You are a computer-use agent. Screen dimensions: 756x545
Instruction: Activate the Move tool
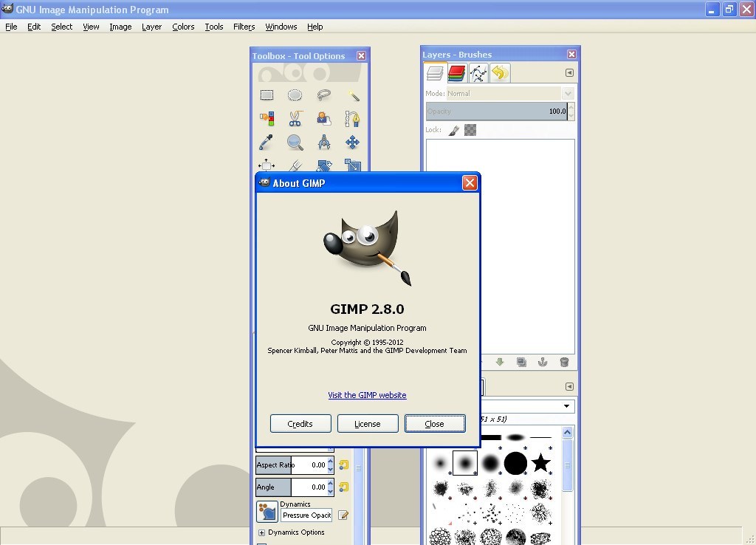point(352,143)
